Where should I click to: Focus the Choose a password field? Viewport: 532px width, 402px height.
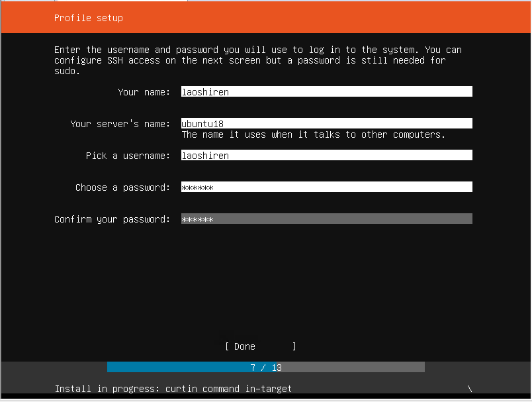click(326, 187)
